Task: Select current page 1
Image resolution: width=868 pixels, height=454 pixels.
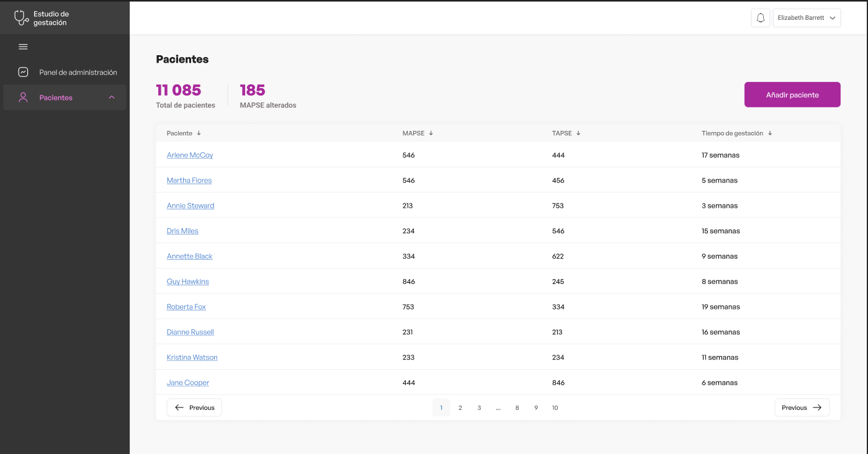Action: tap(441, 407)
